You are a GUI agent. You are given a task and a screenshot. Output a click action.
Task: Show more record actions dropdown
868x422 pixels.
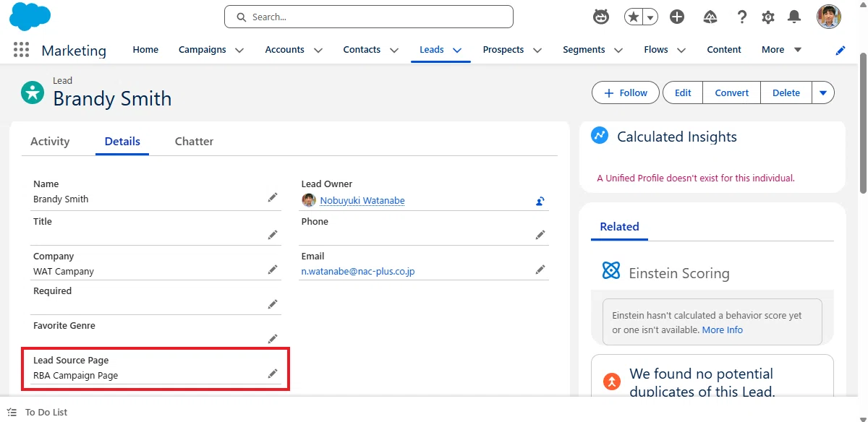coord(823,92)
